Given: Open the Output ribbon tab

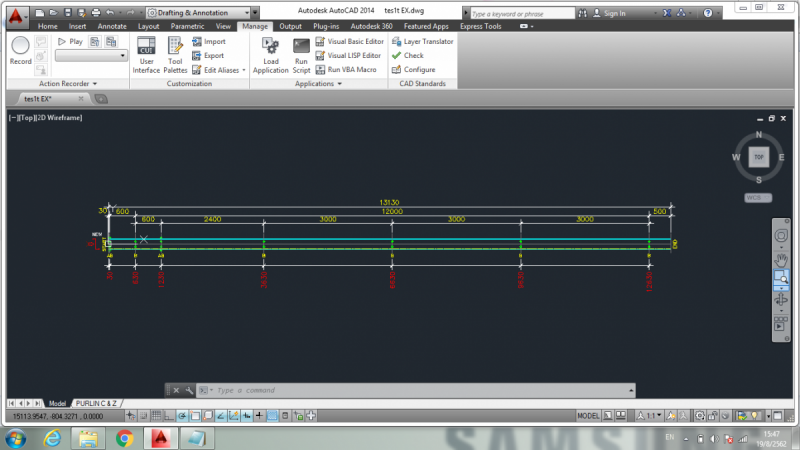Looking at the screenshot, I should 290,26.
